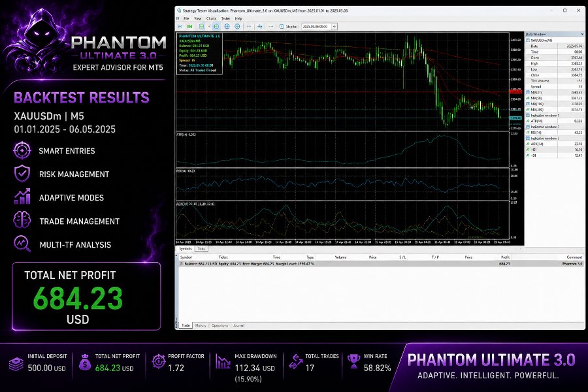Switch to the Ticks tab
Image resolution: width=588 pixels, height=392 pixels.
(x=201, y=249)
